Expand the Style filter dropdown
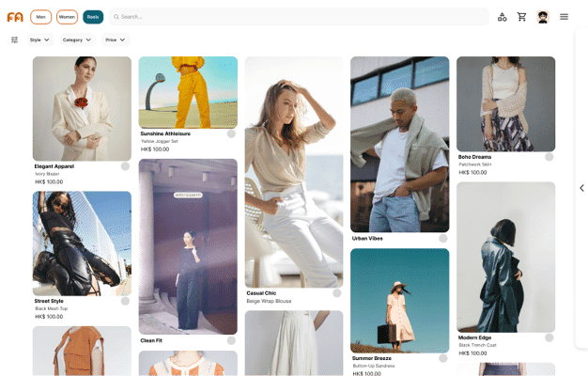 click(39, 40)
